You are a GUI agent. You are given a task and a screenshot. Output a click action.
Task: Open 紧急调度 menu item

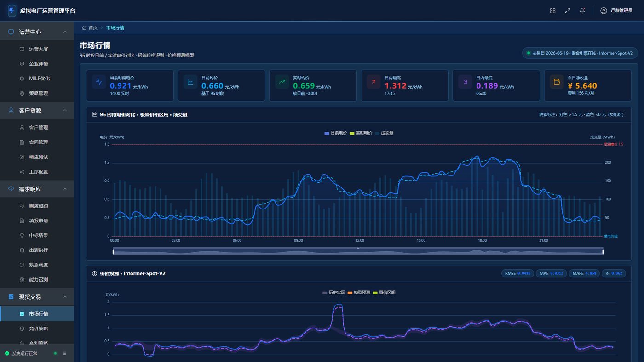pyautogui.click(x=37, y=265)
